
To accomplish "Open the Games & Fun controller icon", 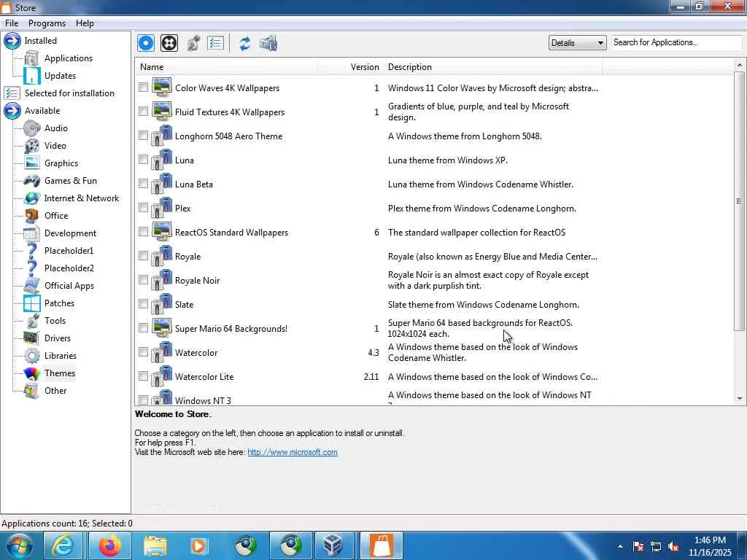I will pos(32,181).
